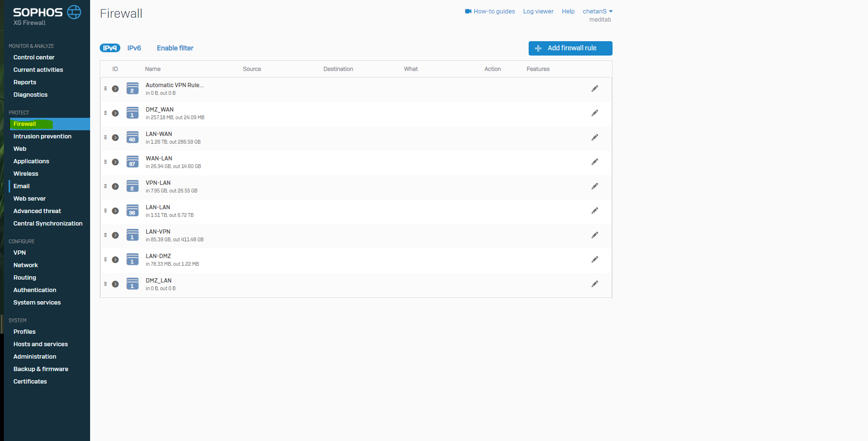The image size is (868, 441).
Task: Open Control center in sidebar
Action: [x=34, y=57]
